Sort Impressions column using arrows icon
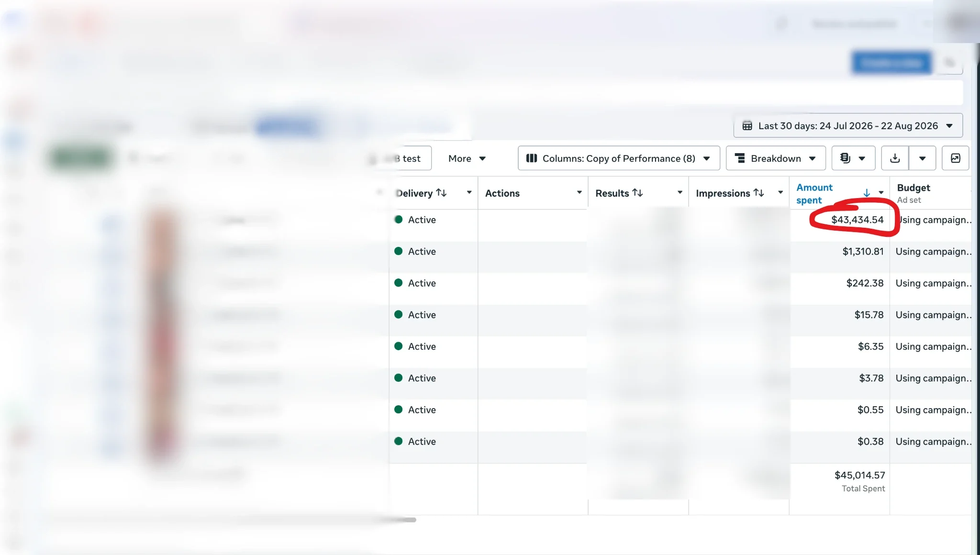 tap(758, 193)
